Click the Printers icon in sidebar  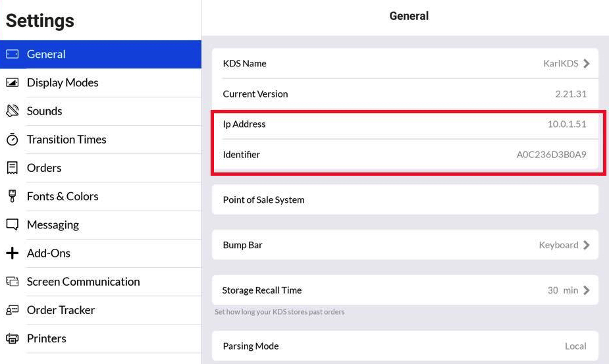pos(13,338)
